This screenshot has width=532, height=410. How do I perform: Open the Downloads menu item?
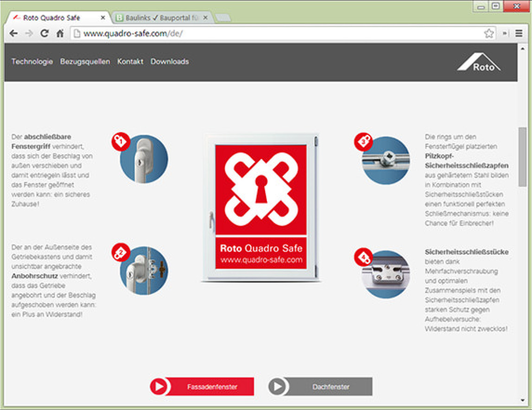[x=170, y=61]
